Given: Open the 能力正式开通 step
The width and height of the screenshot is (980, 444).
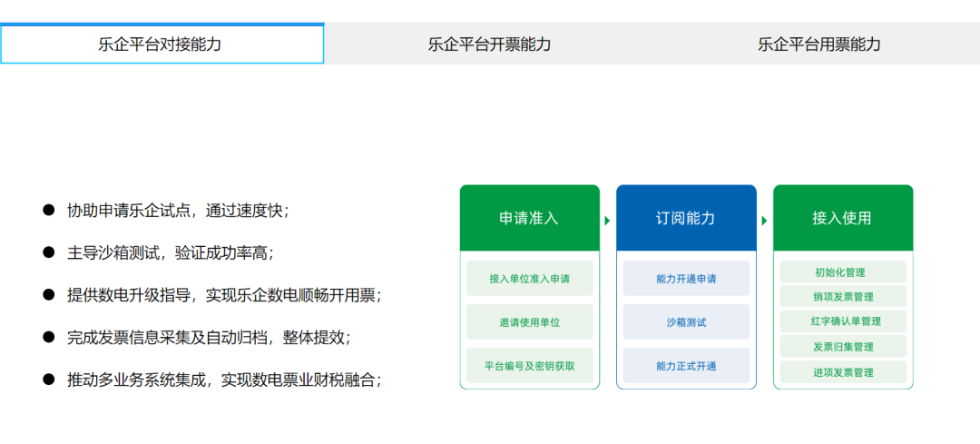Looking at the screenshot, I should pyautogui.click(x=686, y=366).
